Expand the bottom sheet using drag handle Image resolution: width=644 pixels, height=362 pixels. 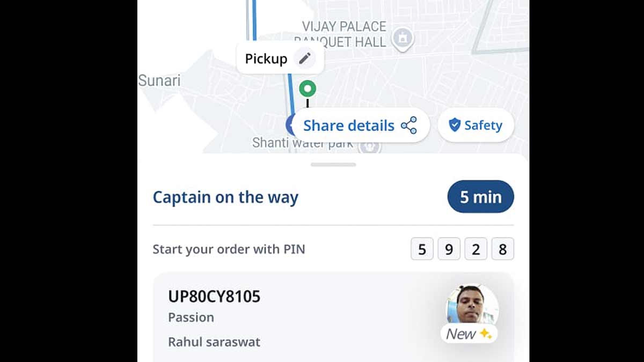pyautogui.click(x=333, y=165)
